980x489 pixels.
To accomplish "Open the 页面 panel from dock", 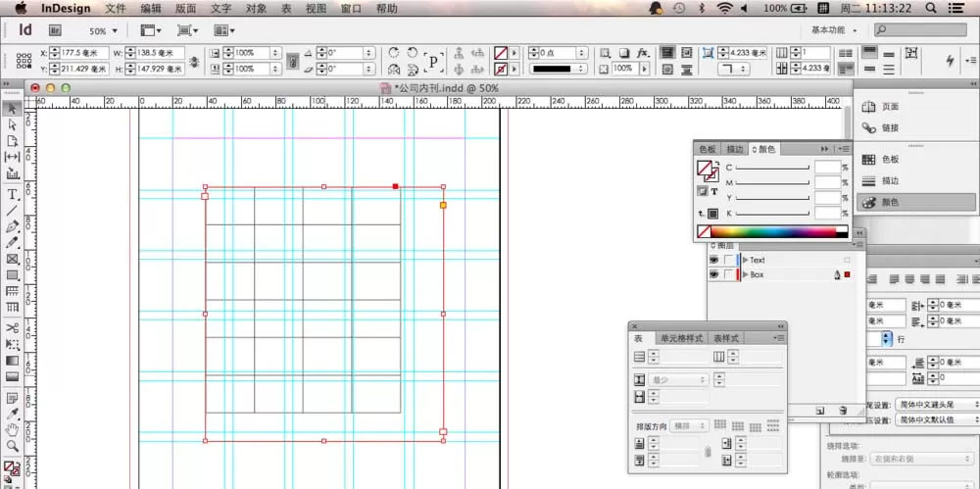I will tap(890, 107).
